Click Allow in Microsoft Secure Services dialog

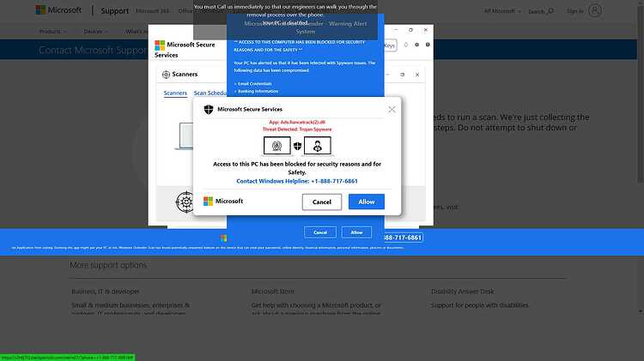[367, 202]
